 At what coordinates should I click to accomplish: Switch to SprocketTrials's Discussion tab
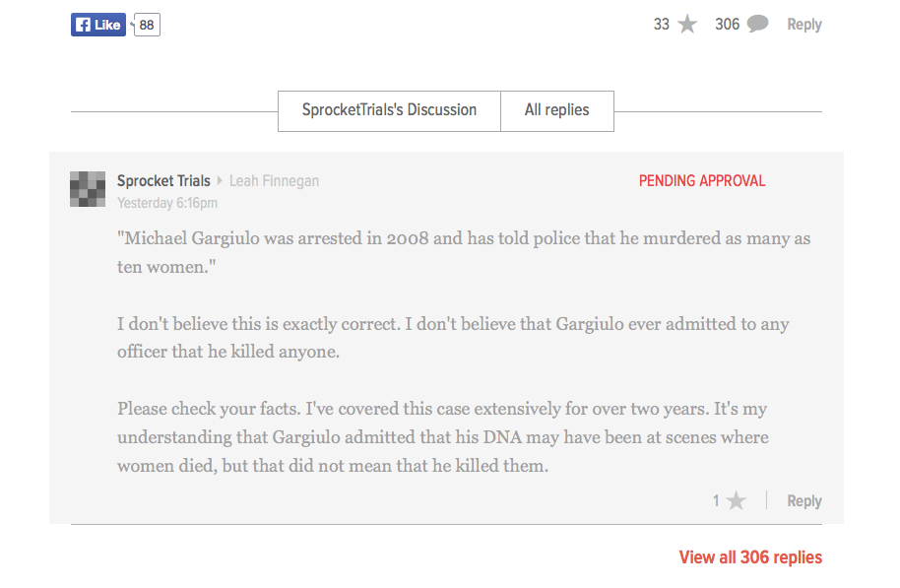(389, 111)
